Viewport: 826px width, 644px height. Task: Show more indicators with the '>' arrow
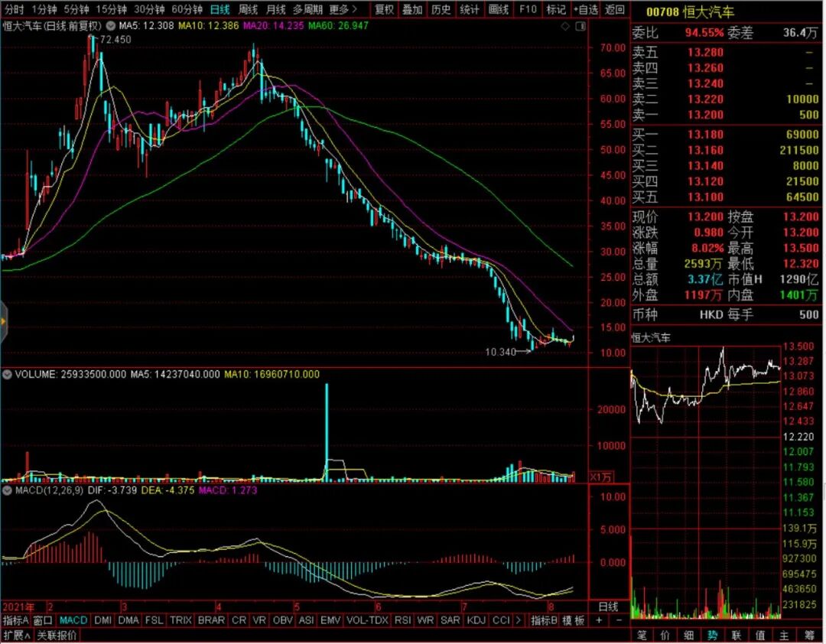519,620
